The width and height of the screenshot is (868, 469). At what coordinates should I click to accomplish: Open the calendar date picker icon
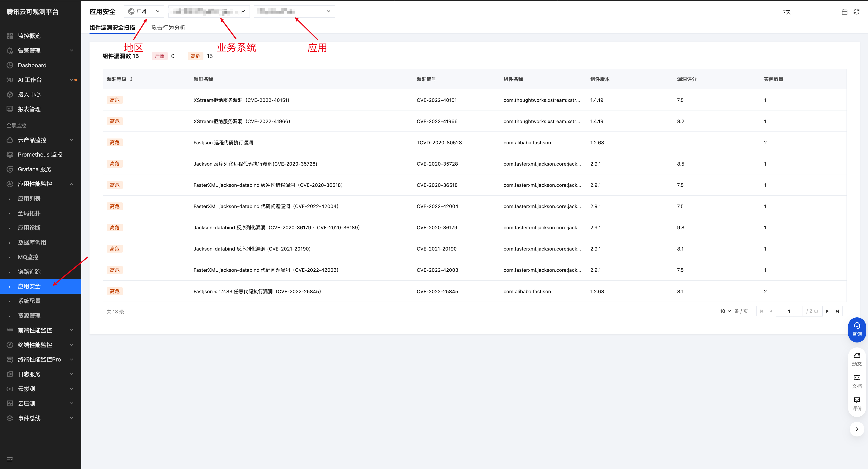pos(844,12)
